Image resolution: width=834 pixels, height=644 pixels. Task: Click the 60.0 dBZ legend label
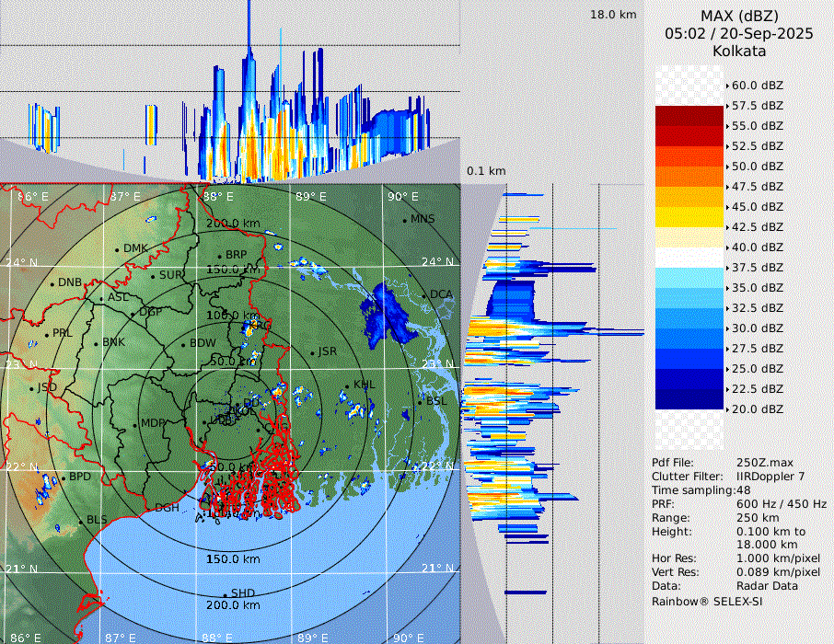pos(757,85)
